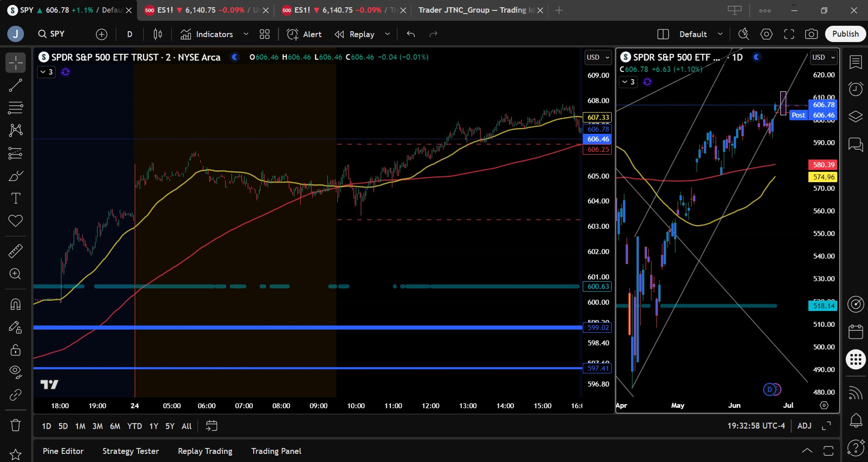
Task: Create a new Alert
Action: 304,34
